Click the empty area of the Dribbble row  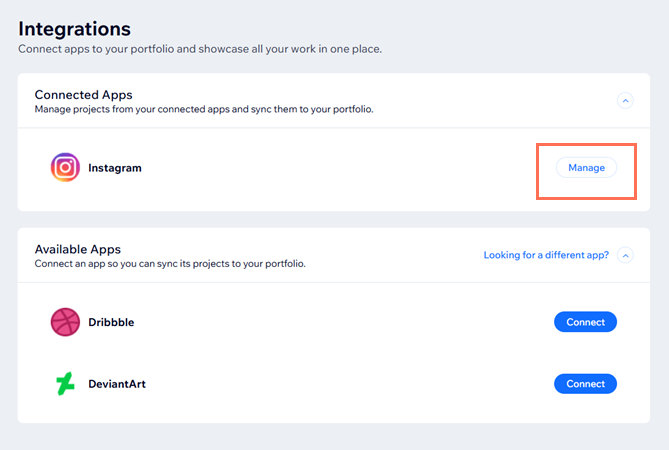[341, 322]
